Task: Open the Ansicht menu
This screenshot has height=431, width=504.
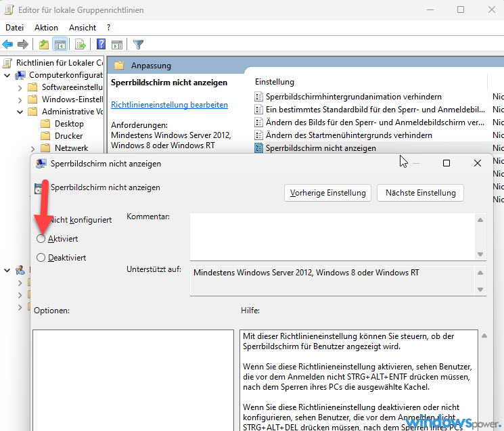Action: point(83,28)
